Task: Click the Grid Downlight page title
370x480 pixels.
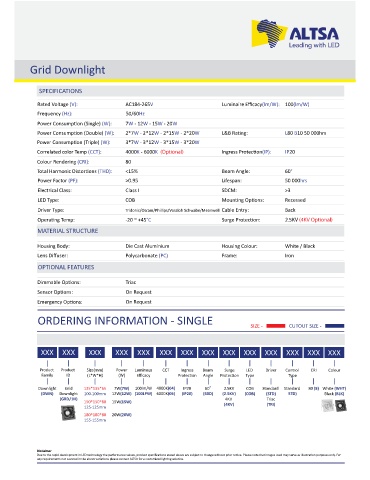Action: [x=68, y=70]
